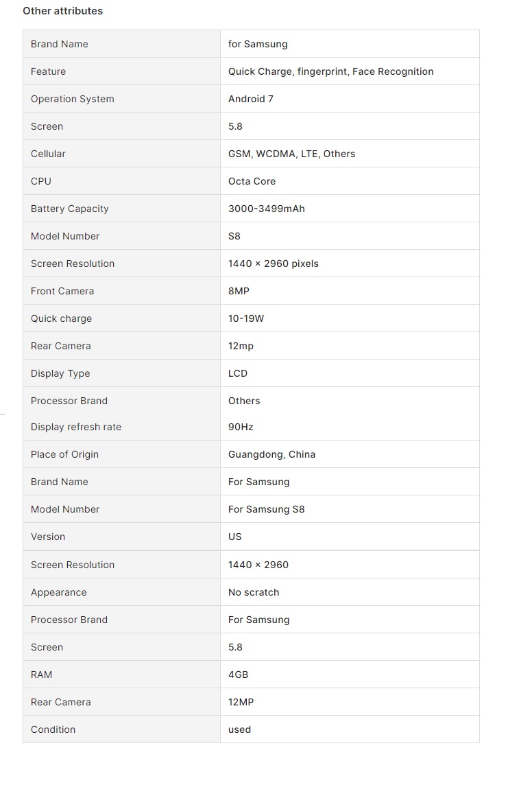Select the "Guangdong, China" value
The height and width of the screenshot is (785, 532).
point(271,454)
